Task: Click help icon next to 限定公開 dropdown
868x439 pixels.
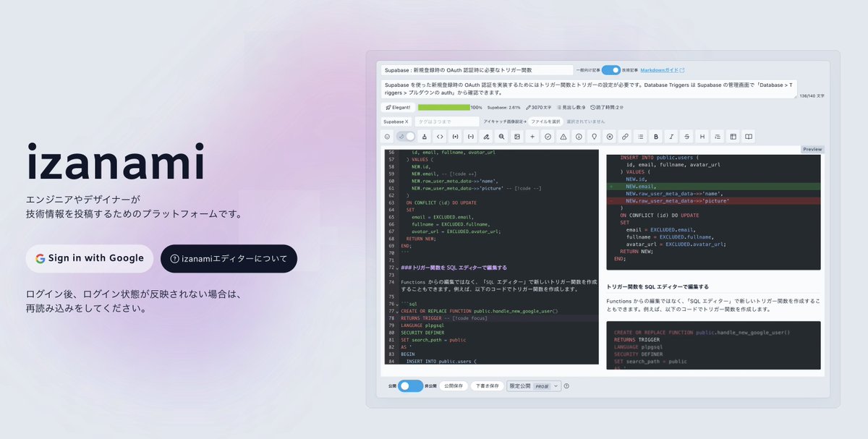Action: click(x=566, y=386)
